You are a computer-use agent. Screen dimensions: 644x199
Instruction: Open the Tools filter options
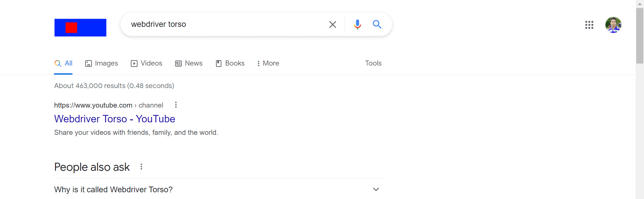coord(373,63)
